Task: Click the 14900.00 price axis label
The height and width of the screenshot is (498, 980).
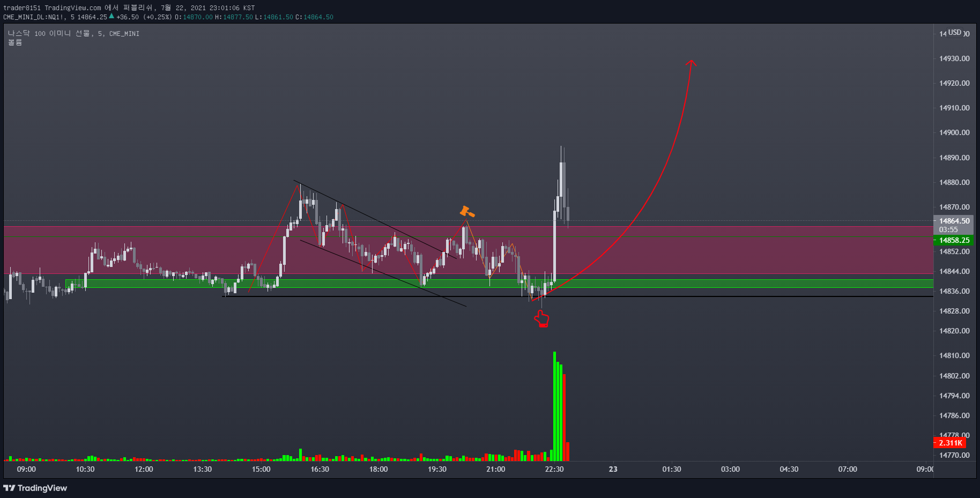Action: 954,132
